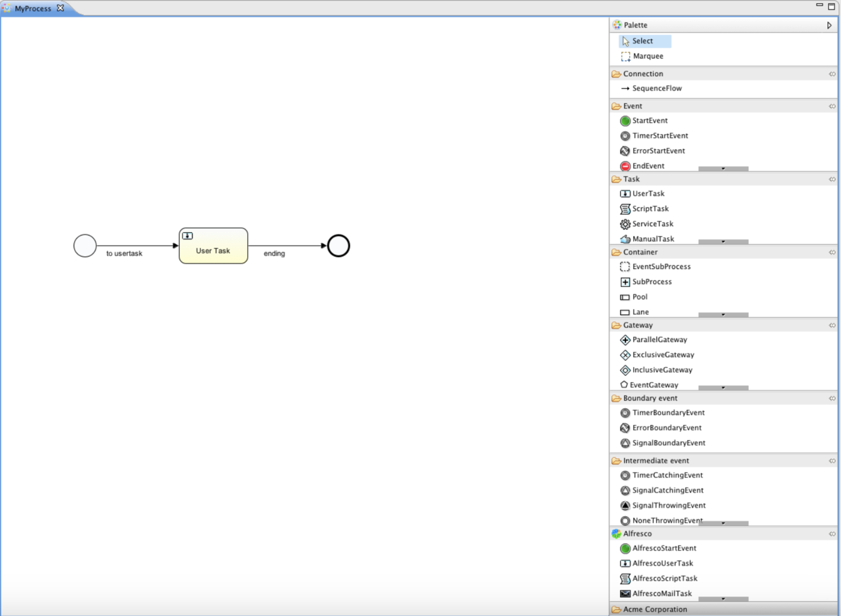Screen dimensions: 841x616
Task: Pick the SignalCatchingEvent tool
Action: 662,490
